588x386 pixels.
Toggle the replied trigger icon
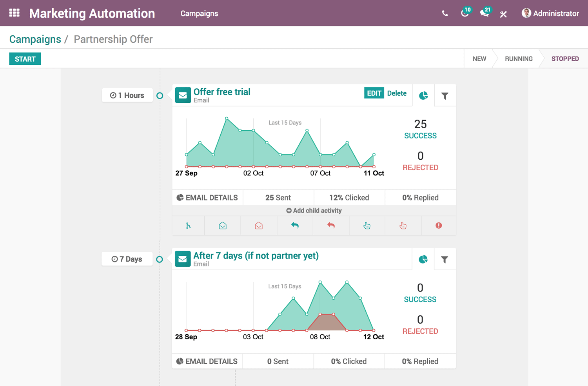[295, 226]
